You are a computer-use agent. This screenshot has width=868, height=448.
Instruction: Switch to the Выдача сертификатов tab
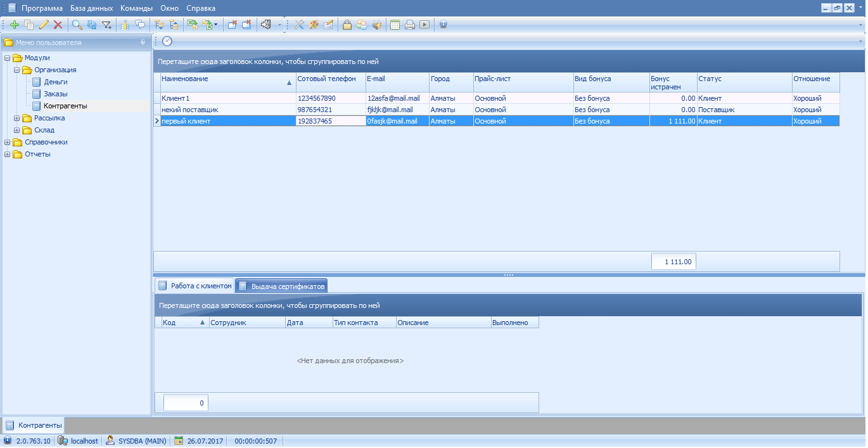(281, 286)
